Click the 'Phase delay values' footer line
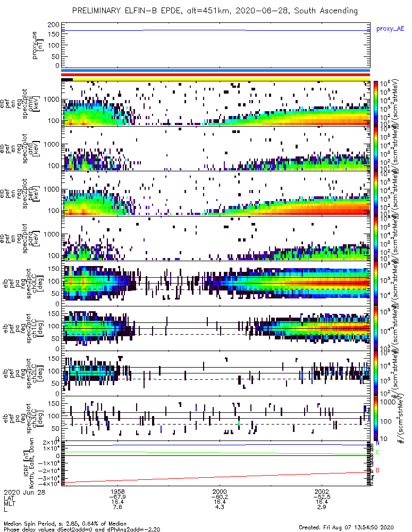Screen dimensions: 412x532 82,529
